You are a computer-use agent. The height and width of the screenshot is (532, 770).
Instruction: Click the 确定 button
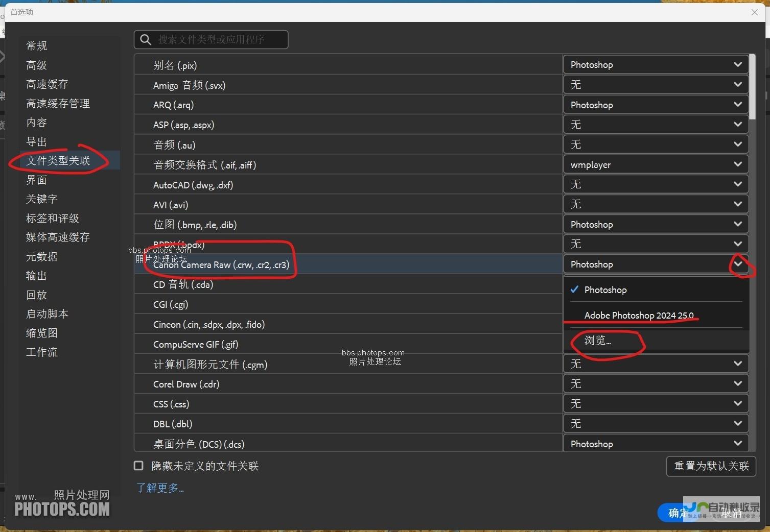679,513
